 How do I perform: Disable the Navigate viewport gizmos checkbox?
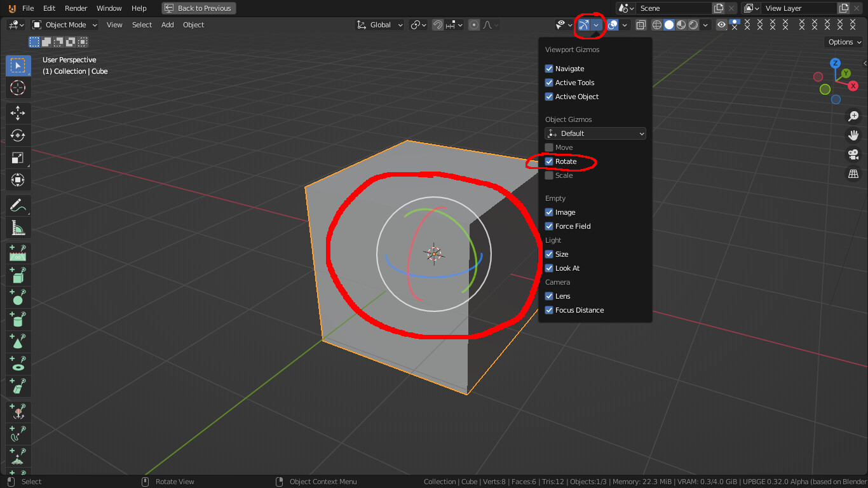coord(549,68)
